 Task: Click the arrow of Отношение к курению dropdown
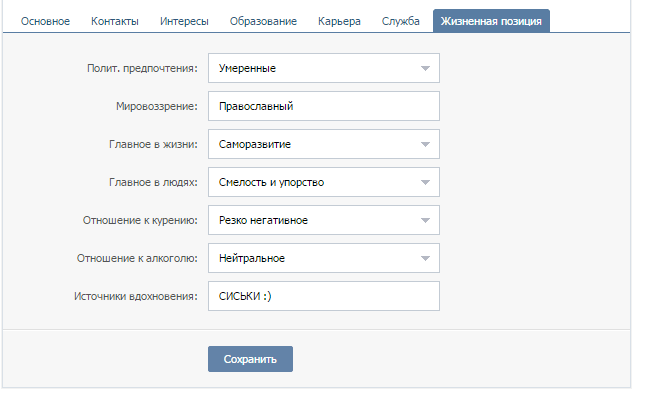pyautogui.click(x=425, y=220)
